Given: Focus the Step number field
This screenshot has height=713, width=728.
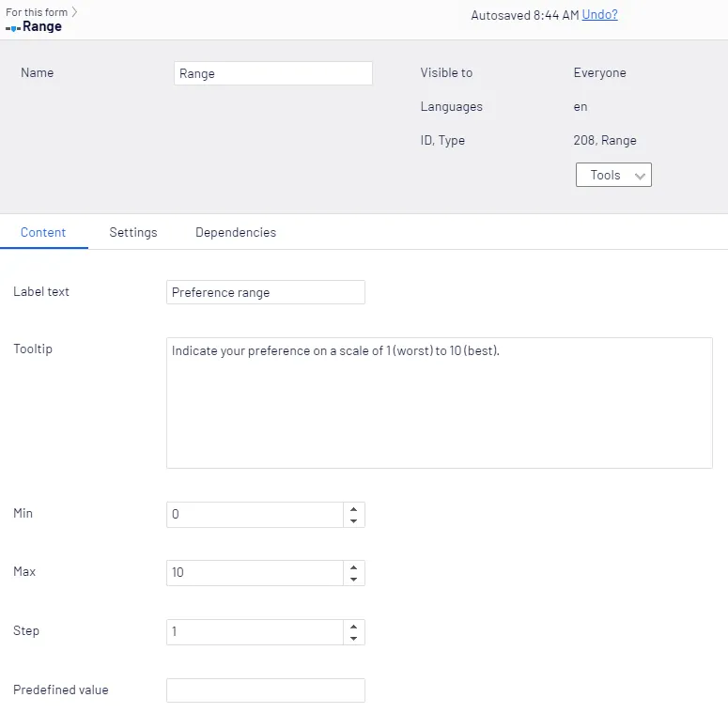Looking at the screenshot, I should coord(255,632).
